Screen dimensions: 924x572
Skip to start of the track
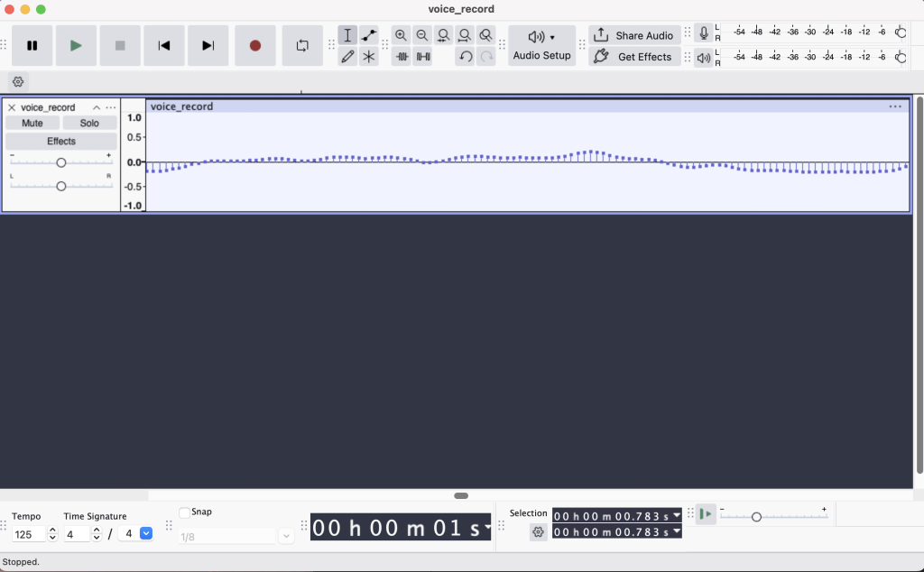tap(164, 46)
